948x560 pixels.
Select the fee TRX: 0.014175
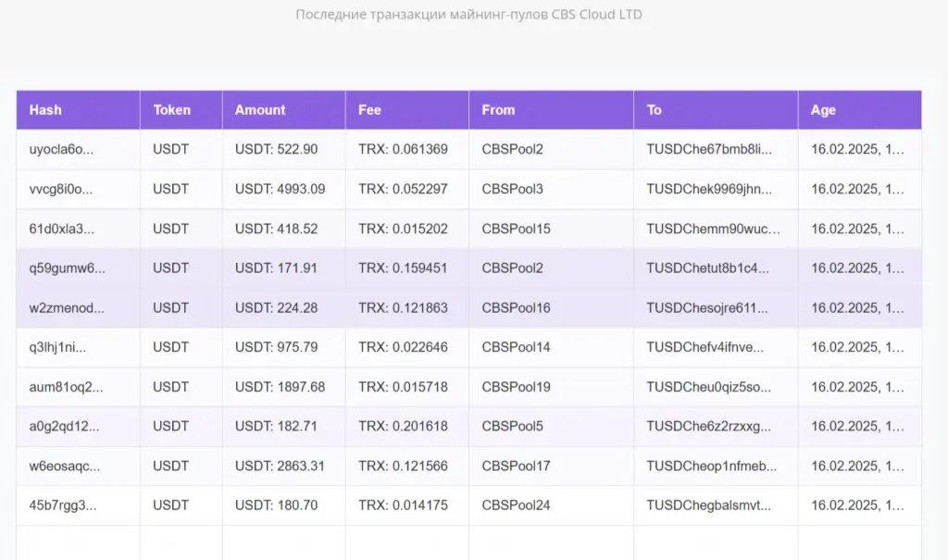403,505
